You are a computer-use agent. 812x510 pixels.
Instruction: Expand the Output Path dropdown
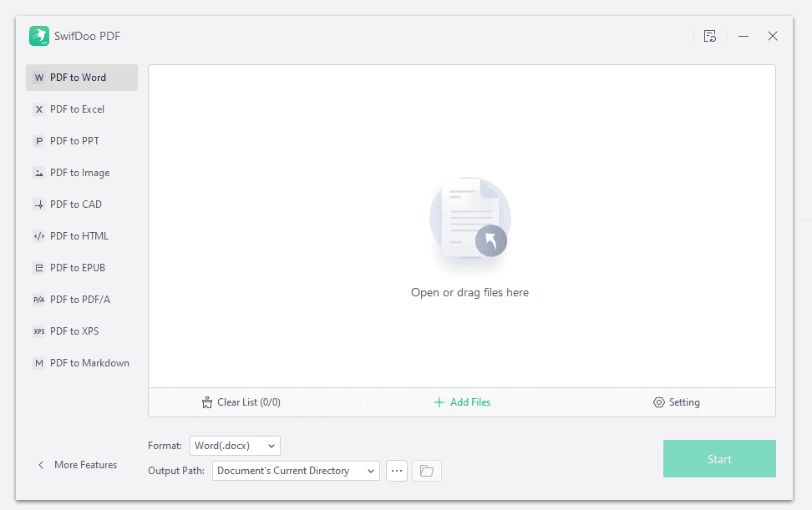[x=295, y=470]
